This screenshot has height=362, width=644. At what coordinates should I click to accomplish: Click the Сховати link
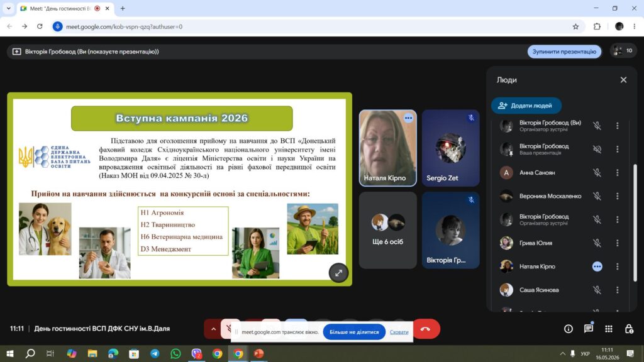coord(399,332)
